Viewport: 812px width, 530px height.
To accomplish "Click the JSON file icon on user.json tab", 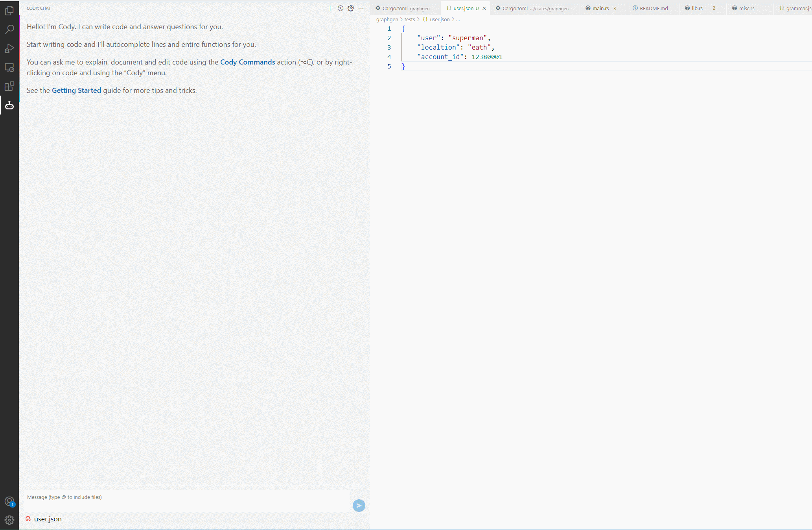I will pyautogui.click(x=449, y=8).
